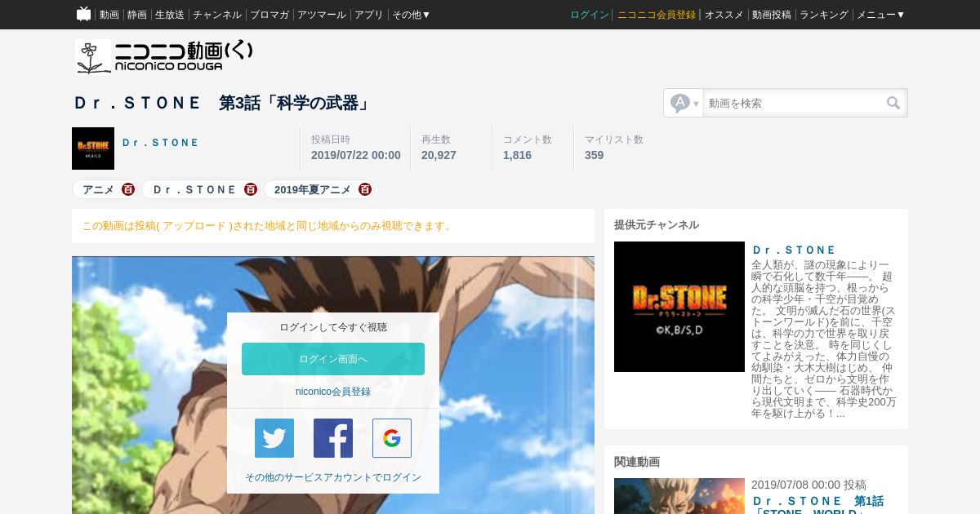Open the large Dr.STONE channel thumbnail
Image resolution: width=980 pixels, height=514 pixels.
pos(679,307)
